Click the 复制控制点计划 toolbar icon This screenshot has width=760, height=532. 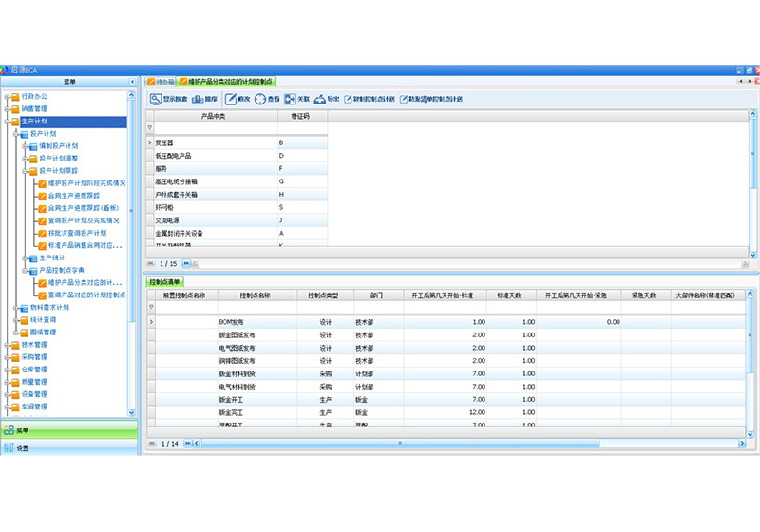tap(348, 100)
